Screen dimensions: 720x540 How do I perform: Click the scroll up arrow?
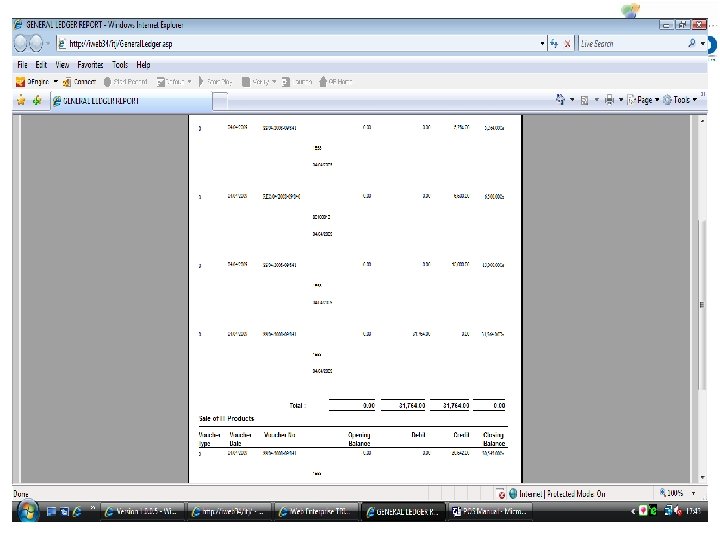(702, 121)
